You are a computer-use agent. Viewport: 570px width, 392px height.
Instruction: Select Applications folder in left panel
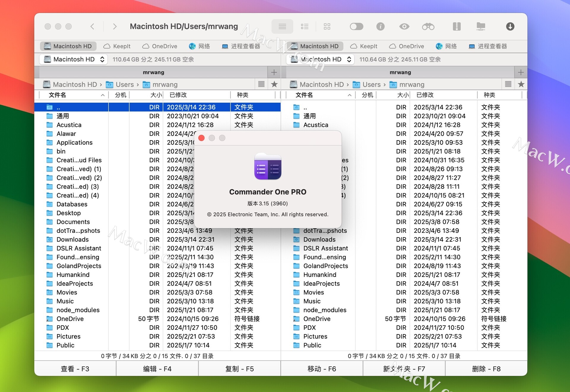tap(157, 142)
